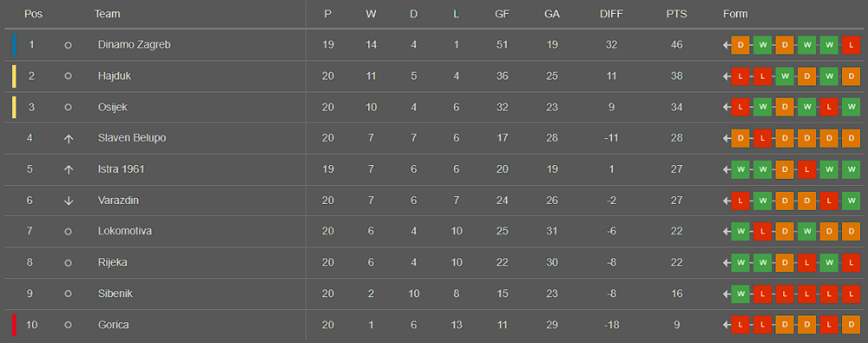Click Slaven Belupo's red L form badge
This screenshot has height=343, width=868.
(762, 139)
